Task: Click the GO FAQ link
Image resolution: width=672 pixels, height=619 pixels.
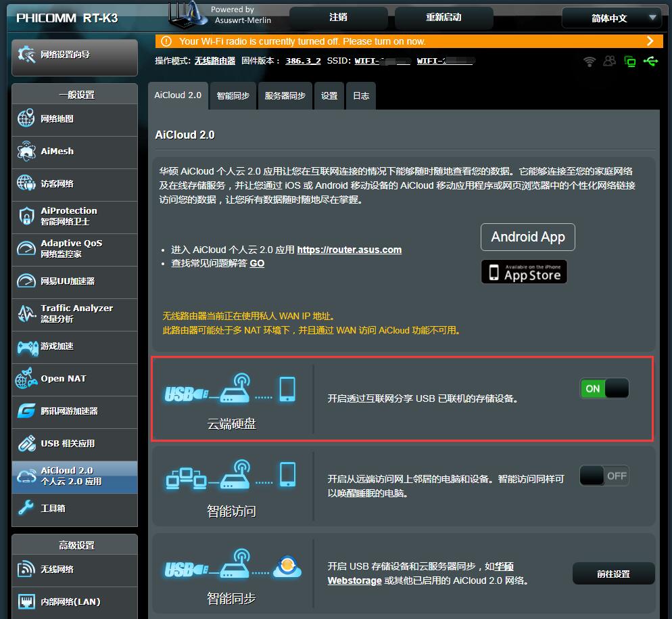Action: coord(257,263)
